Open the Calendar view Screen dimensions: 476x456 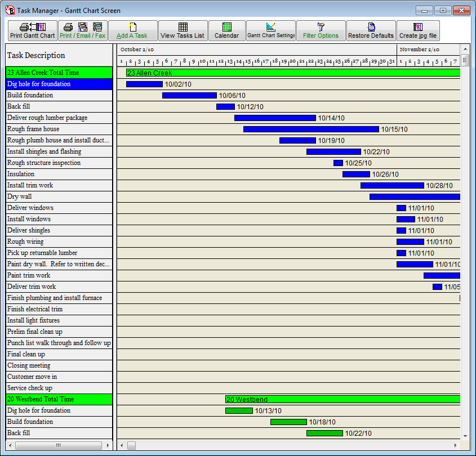(x=226, y=31)
